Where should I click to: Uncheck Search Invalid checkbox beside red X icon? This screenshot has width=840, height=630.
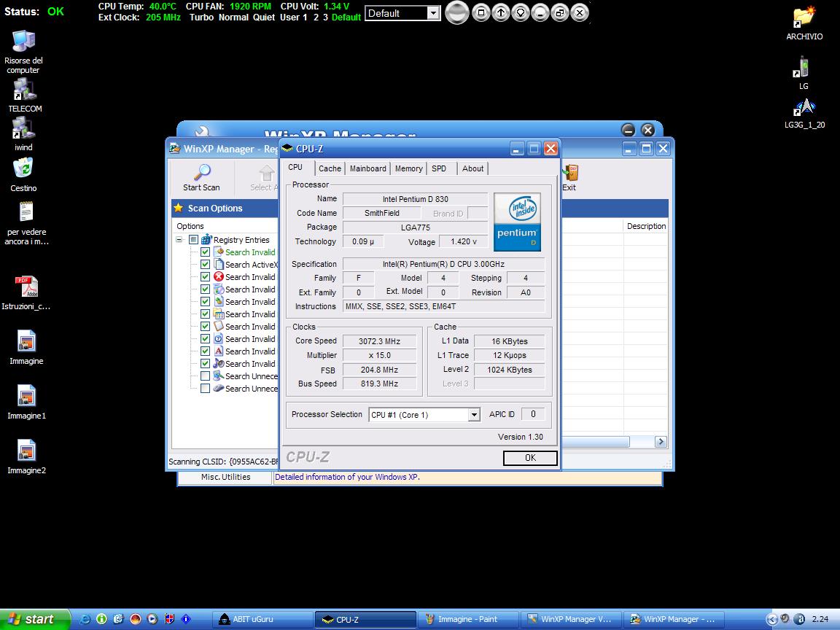pos(205,276)
